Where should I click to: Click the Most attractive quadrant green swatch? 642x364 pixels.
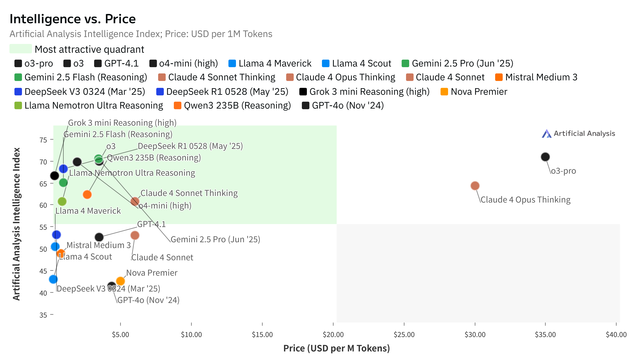click(21, 49)
